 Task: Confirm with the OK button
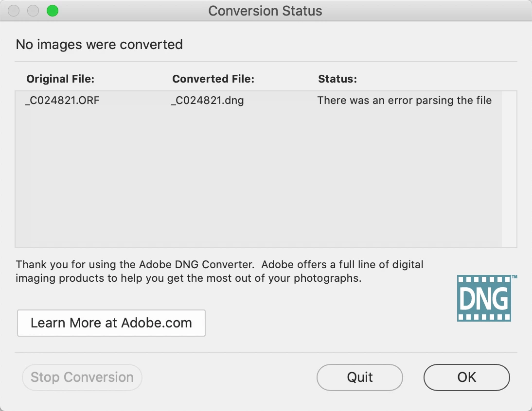pyautogui.click(x=466, y=377)
